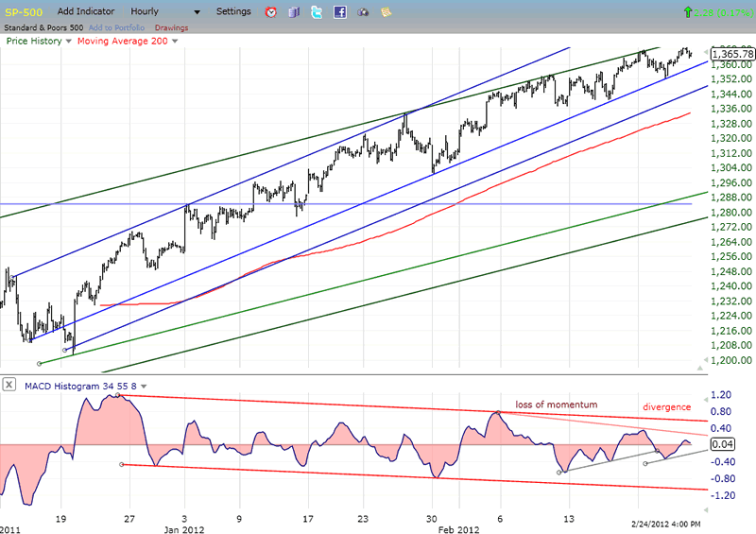756x534 pixels.
Task: Click the purple data columns icon
Action: pyautogui.click(x=294, y=12)
